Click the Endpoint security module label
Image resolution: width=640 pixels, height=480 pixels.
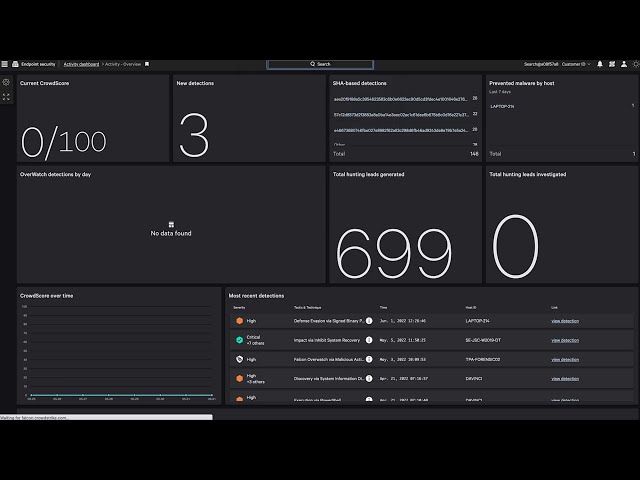tap(38, 64)
